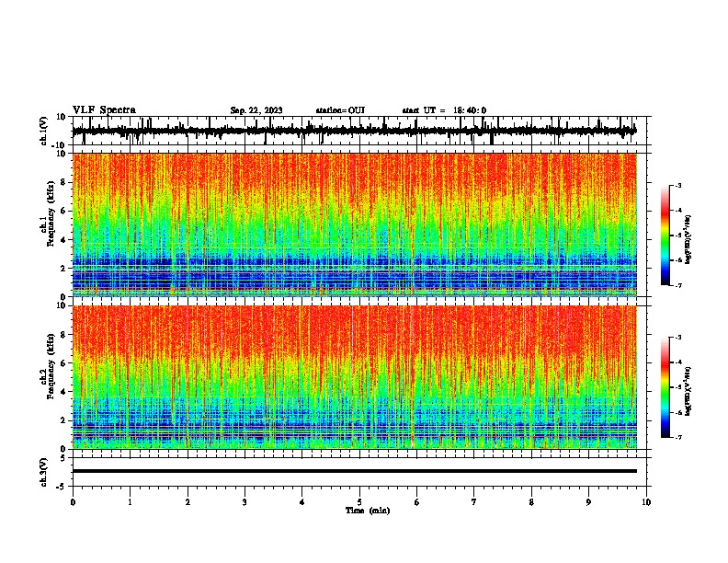Screen dimensions: 728x563
Task: Click the "VLF Spectra" plot title
Action: point(104,110)
